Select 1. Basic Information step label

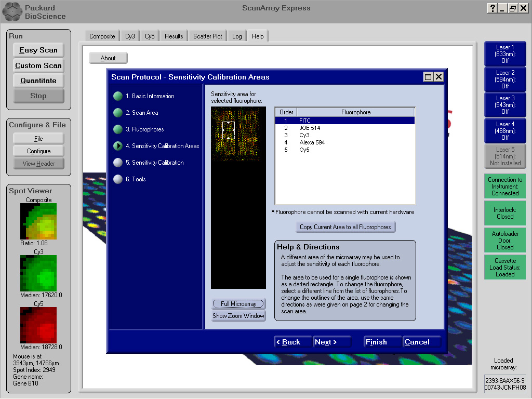coord(150,96)
